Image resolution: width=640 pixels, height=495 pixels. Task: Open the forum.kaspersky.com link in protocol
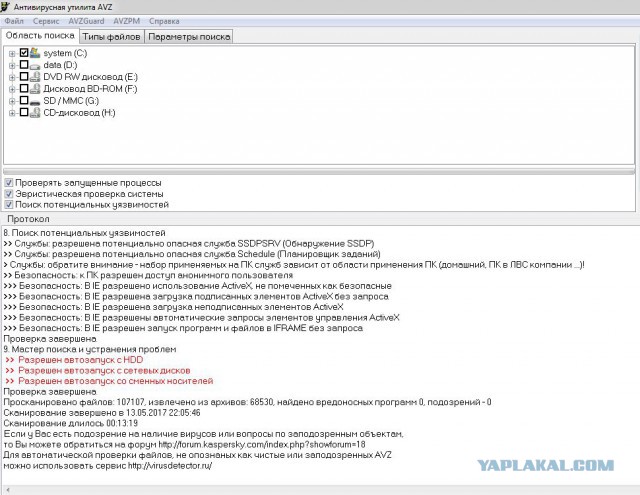point(262,444)
